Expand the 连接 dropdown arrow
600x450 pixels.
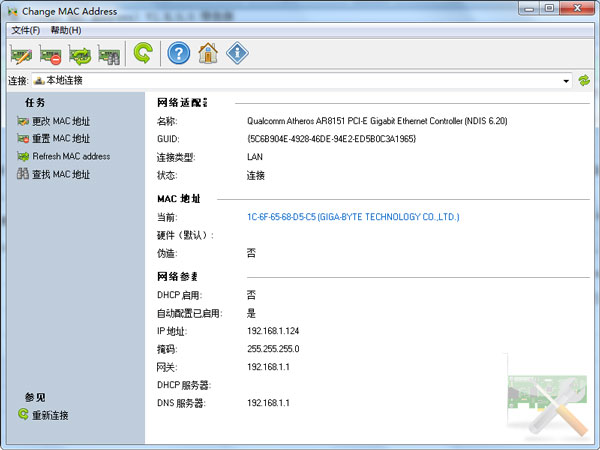click(566, 81)
